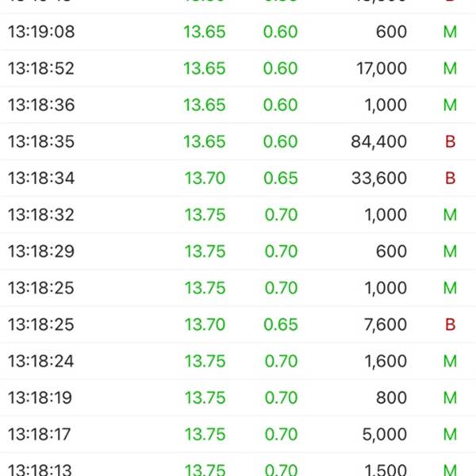Select the 800 volume row at 13:18:19
Viewport: 476px width, 476px height.
pyautogui.click(x=238, y=397)
